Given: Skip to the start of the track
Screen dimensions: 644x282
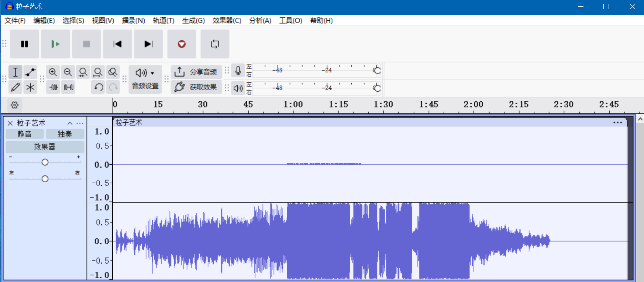Looking at the screenshot, I should [x=117, y=44].
